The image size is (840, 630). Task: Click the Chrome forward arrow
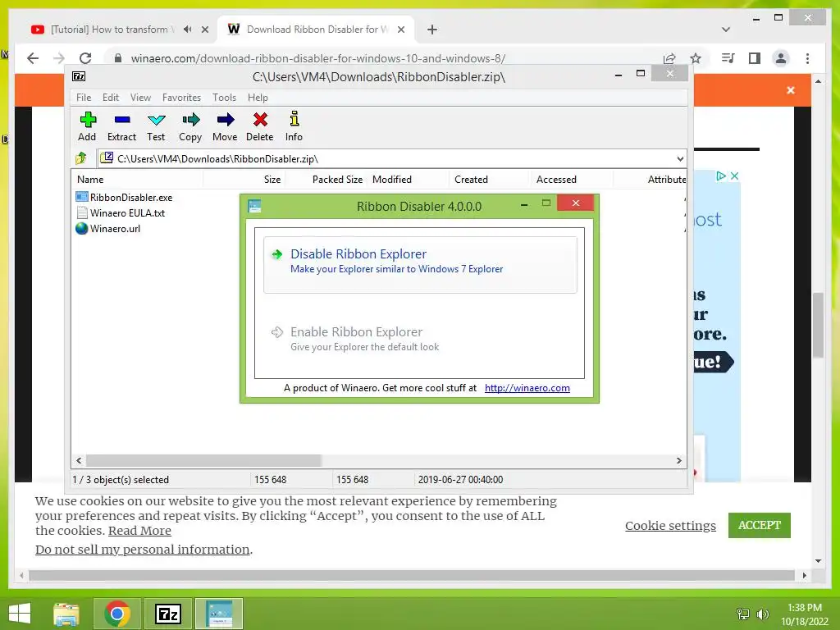[x=59, y=58]
